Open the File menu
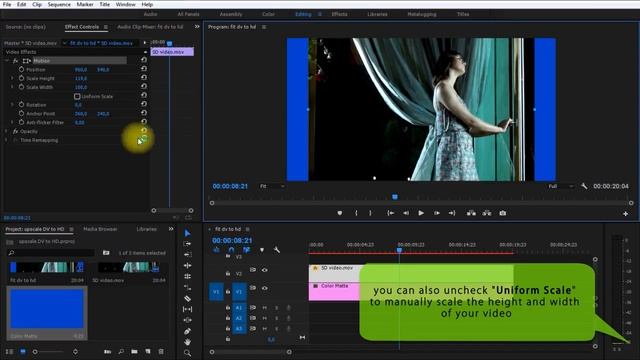Image resolution: width=640 pixels, height=360 pixels. (x=7, y=4)
